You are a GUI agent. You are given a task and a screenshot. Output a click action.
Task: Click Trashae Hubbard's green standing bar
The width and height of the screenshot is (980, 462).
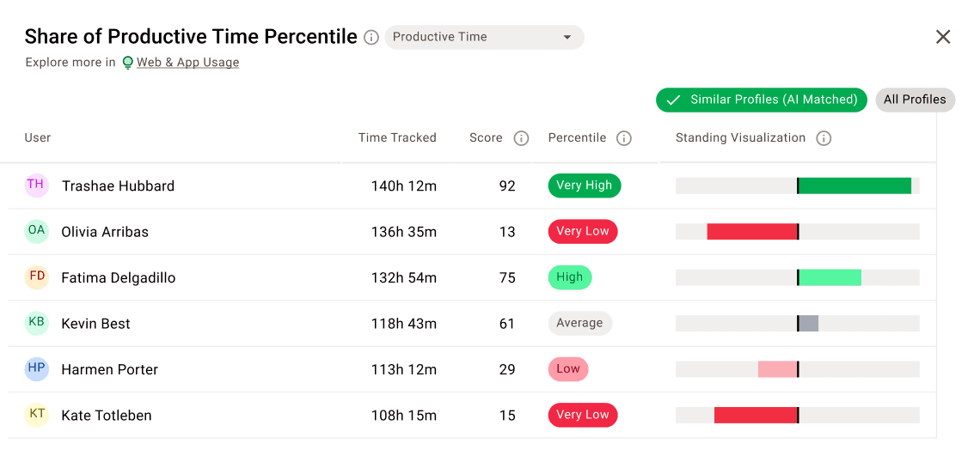(854, 185)
